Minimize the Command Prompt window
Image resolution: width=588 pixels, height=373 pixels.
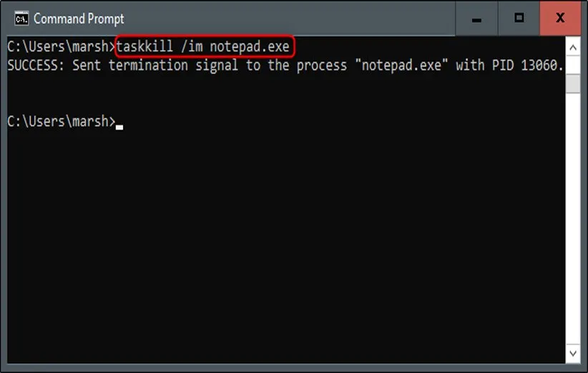point(477,19)
